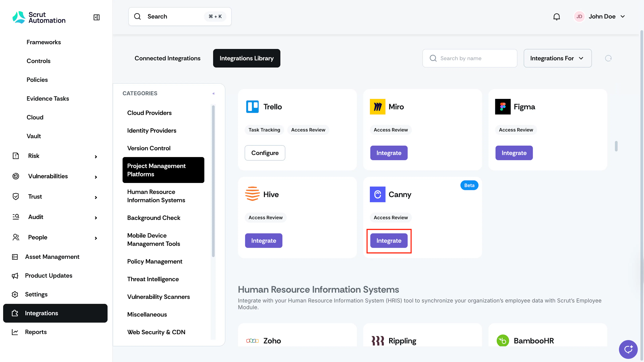
Task: Click the categories list scrollbar
Action: coord(213,181)
